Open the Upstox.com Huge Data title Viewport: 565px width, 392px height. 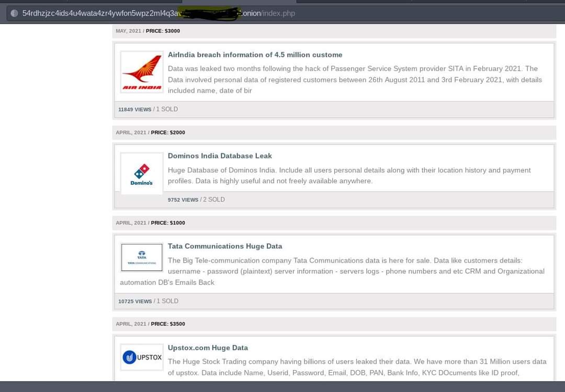coord(208,348)
